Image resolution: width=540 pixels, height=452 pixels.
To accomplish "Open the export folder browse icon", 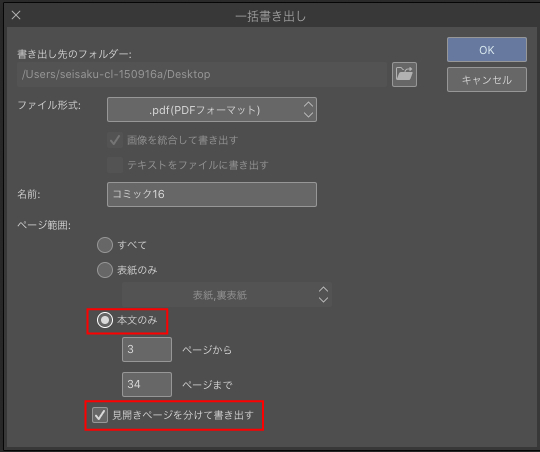I will [404, 74].
